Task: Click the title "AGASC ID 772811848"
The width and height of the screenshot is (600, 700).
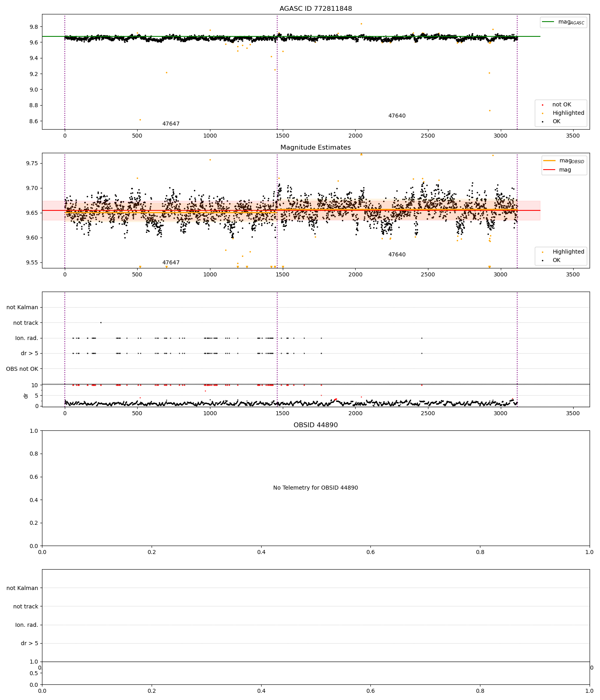Action: tap(316, 9)
